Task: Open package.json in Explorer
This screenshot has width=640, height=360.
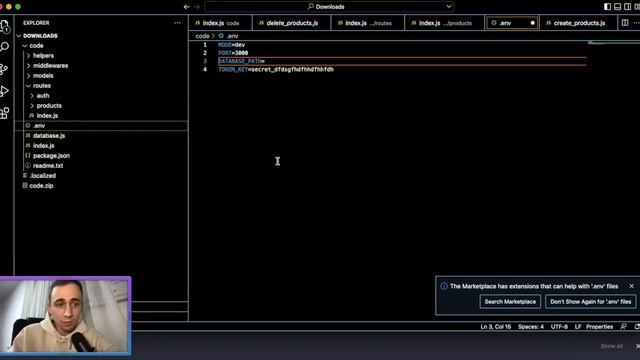Action: pos(101,156)
